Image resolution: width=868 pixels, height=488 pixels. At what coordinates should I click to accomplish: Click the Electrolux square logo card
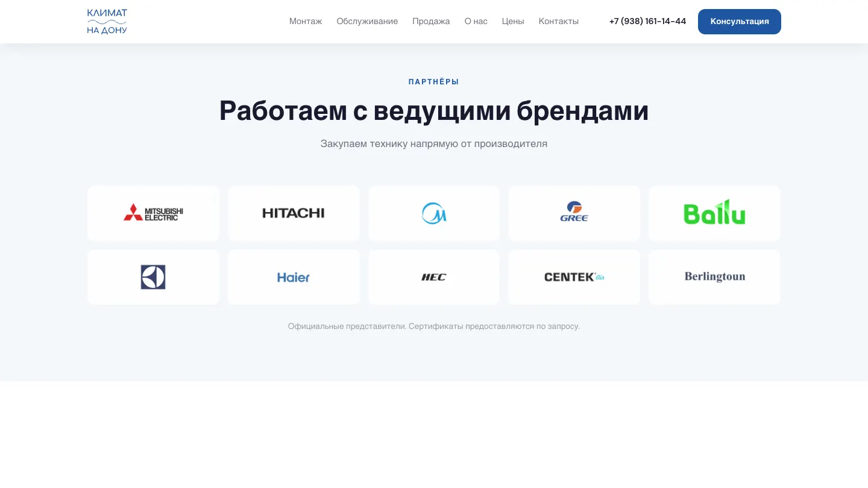[x=153, y=277]
